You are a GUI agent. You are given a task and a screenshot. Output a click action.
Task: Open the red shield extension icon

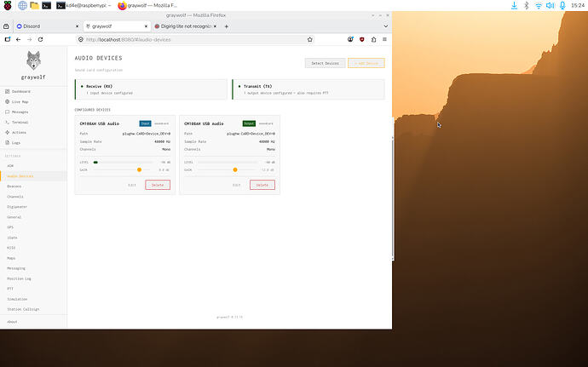click(362, 39)
